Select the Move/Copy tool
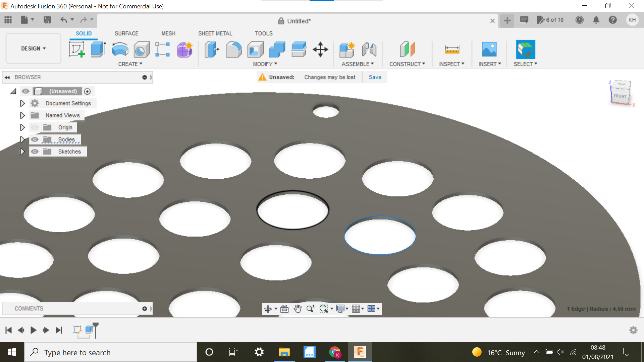 point(320,50)
